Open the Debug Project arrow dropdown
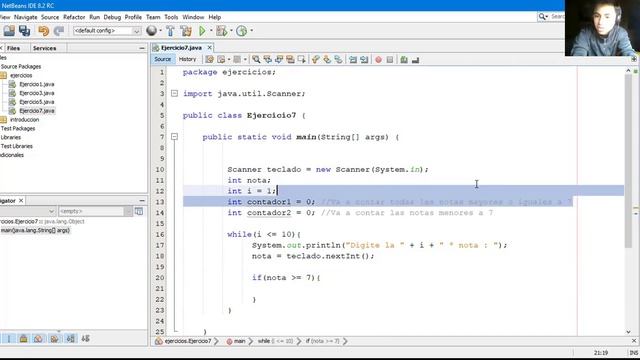The height and width of the screenshot is (360, 640). [231, 31]
